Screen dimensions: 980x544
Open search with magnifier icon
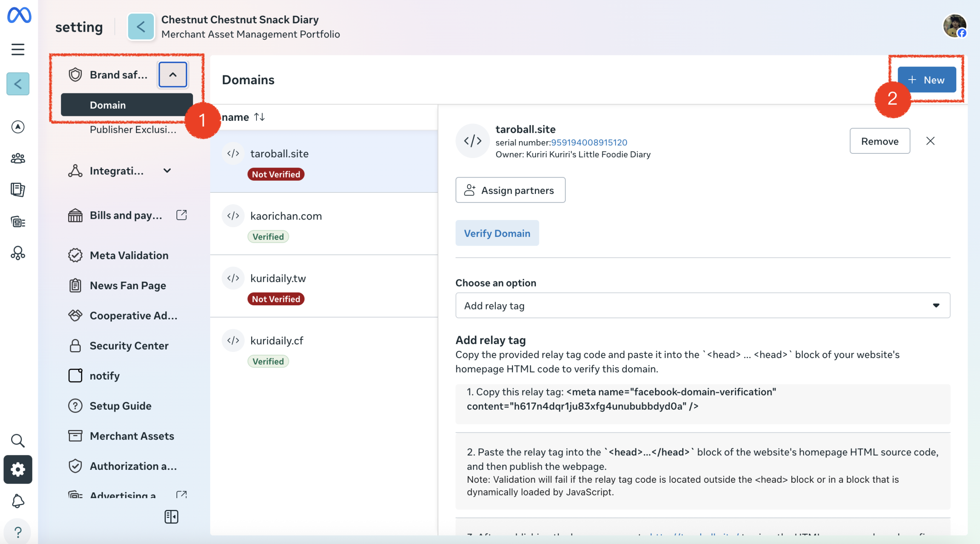pos(18,441)
